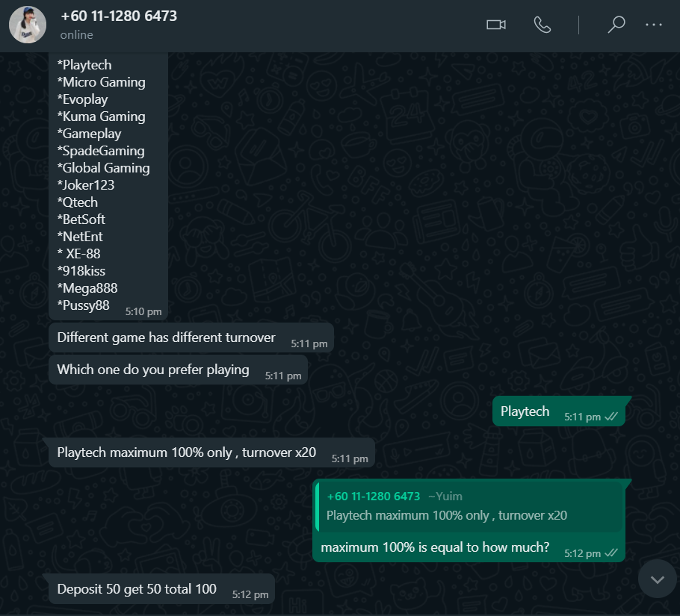The width and height of the screenshot is (680, 616).
Task: Open the three-dot more options menu
Action: click(654, 25)
